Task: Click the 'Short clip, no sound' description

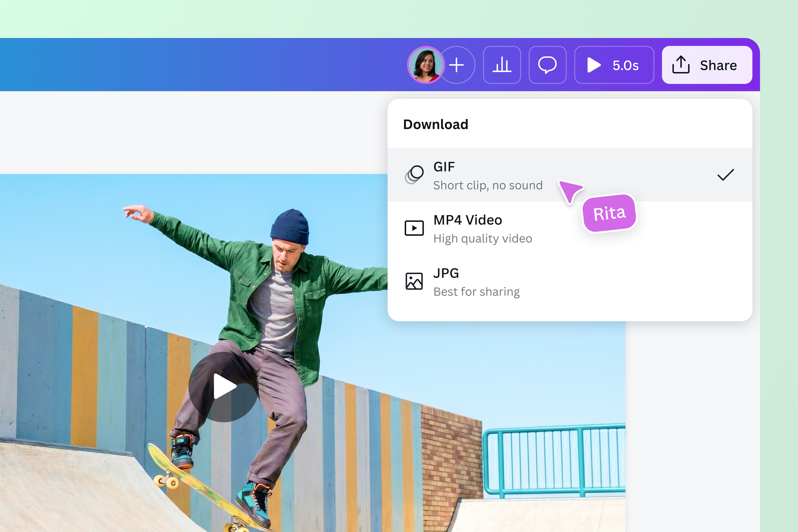Action: pos(488,185)
